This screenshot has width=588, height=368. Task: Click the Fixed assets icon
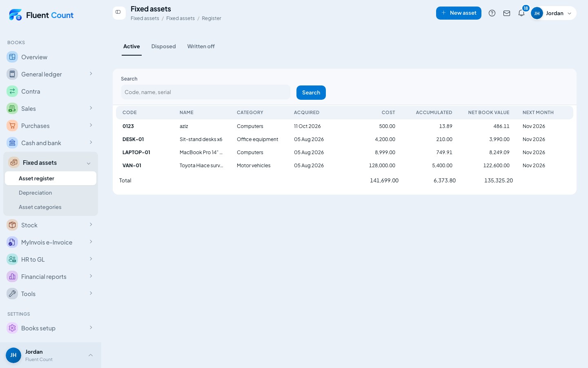(14, 162)
